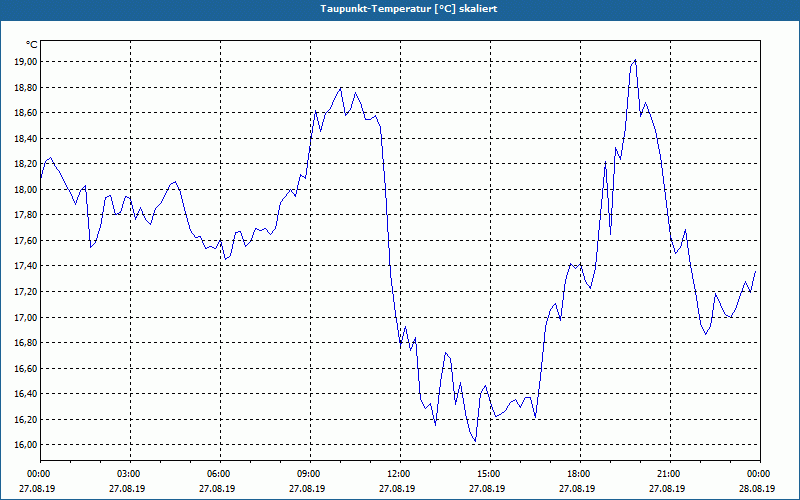Click the y-axis label 18,40
Screen dimensions: 800x500
[x=27, y=138]
